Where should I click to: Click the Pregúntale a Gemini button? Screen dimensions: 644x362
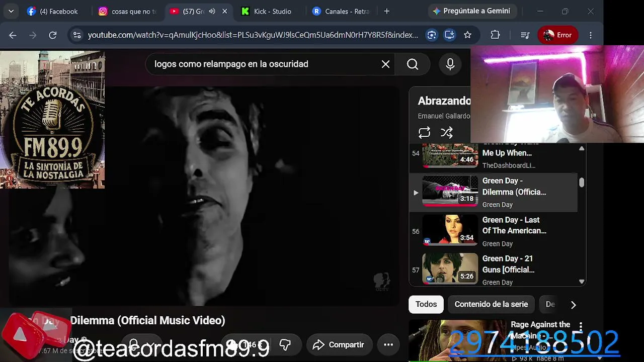coord(471,11)
